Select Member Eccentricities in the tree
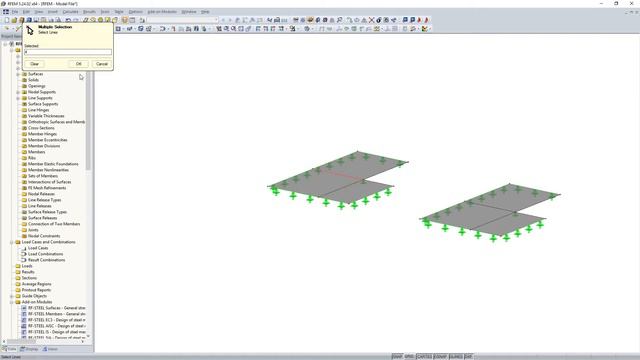The height and width of the screenshot is (360, 640). tap(47, 140)
